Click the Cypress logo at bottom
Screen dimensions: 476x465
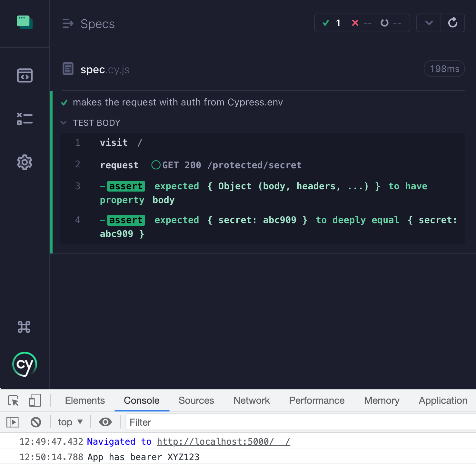tap(25, 364)
